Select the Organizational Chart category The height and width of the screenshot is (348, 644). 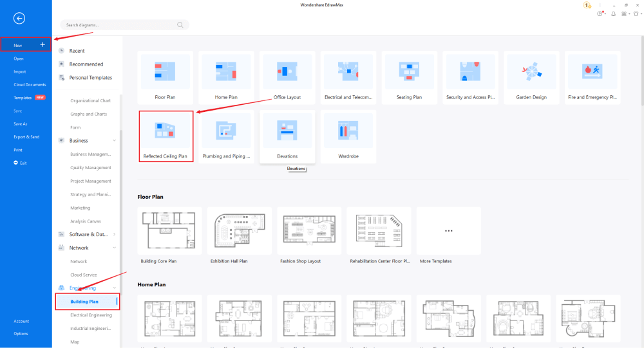90,100
